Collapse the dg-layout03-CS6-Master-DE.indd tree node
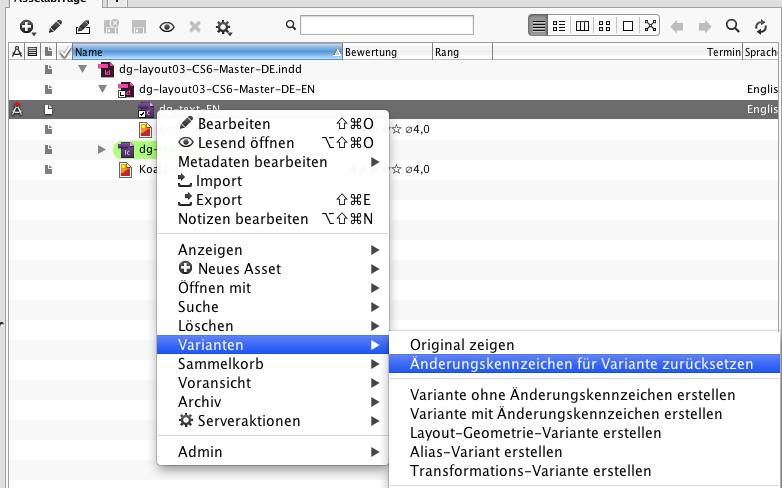This screenshot has height=488, width=782. pyautogui.click(x=83, y=69)
